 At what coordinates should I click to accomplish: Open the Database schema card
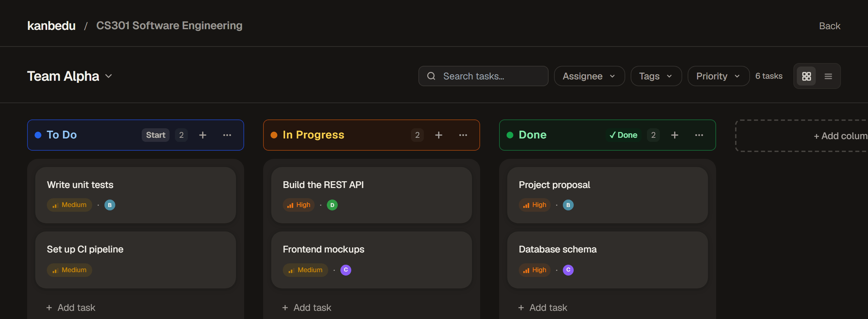608,260
